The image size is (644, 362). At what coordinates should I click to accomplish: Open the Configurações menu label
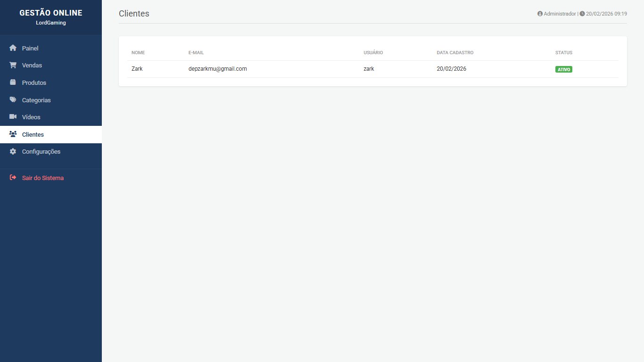tap(41, 152)
